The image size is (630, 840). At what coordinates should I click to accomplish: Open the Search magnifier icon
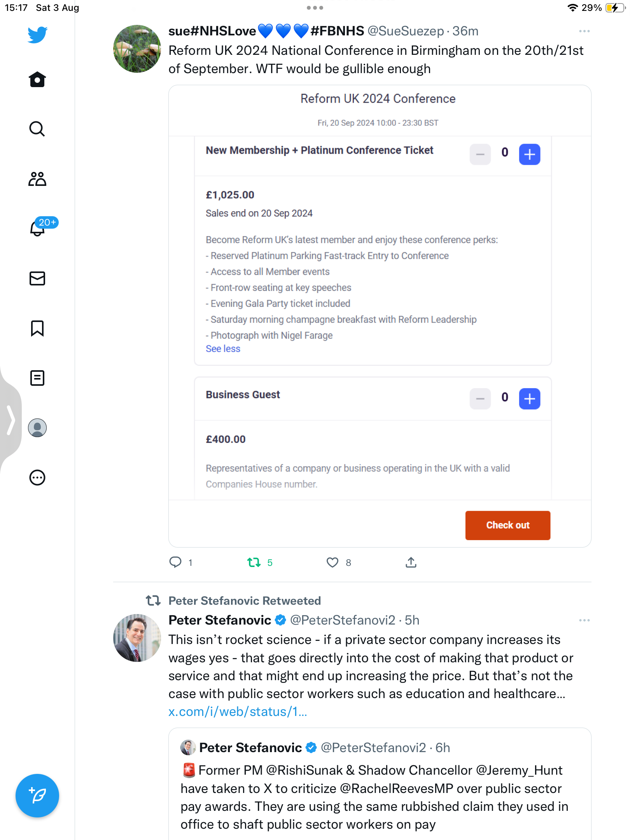click(37, 129)
